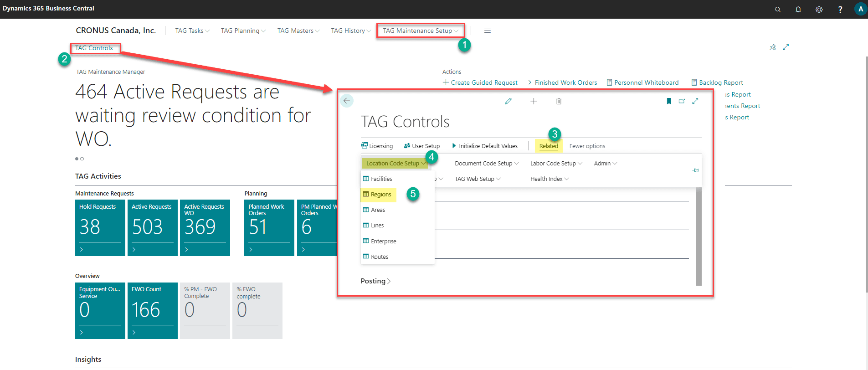Image resolution: width=868 pixels, height=370 pixels.
Task: Open the Hold Requests tile
Action: [100, 228]
